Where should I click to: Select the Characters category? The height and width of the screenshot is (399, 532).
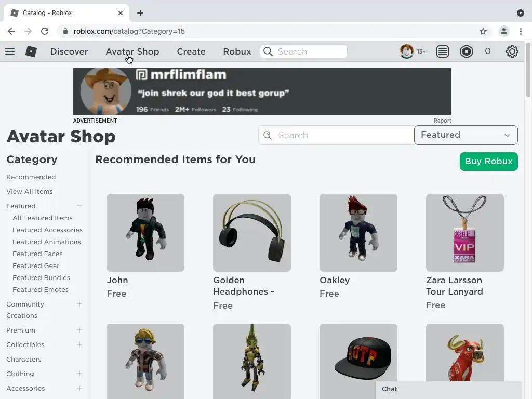pyautogui.click(x=24, y=360)
